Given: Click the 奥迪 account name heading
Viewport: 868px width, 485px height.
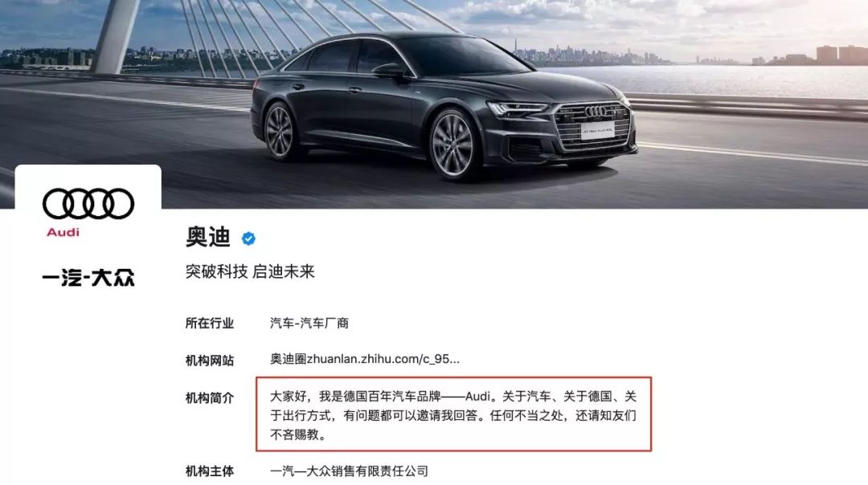Looking at the screenshot, I should pyautogui.click(x=208, y=237).
